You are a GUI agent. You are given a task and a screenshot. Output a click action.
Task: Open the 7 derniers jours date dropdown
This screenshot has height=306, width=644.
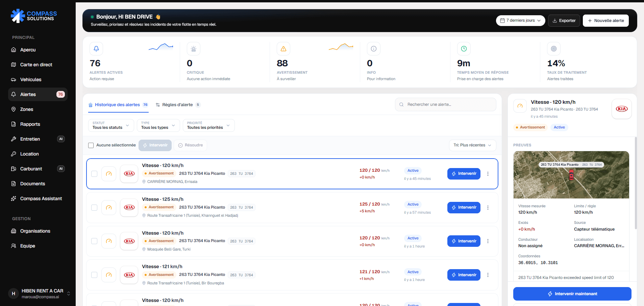(520, 20)
